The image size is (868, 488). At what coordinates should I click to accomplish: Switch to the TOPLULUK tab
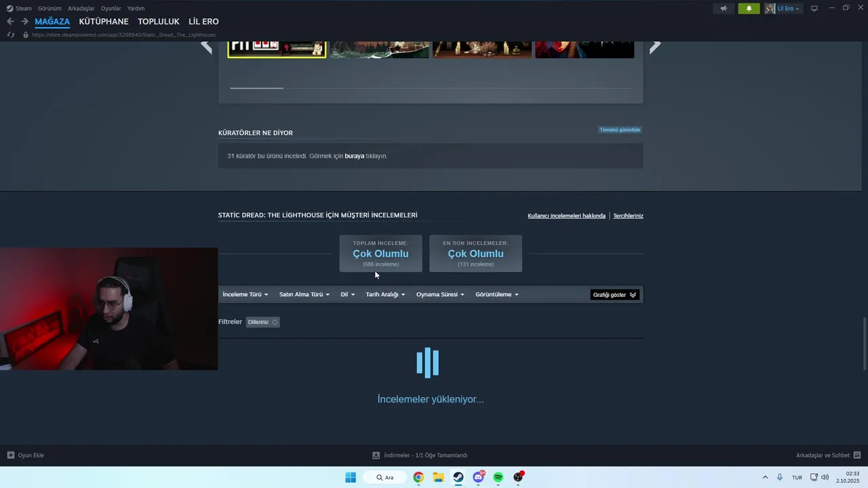[159, 22]
